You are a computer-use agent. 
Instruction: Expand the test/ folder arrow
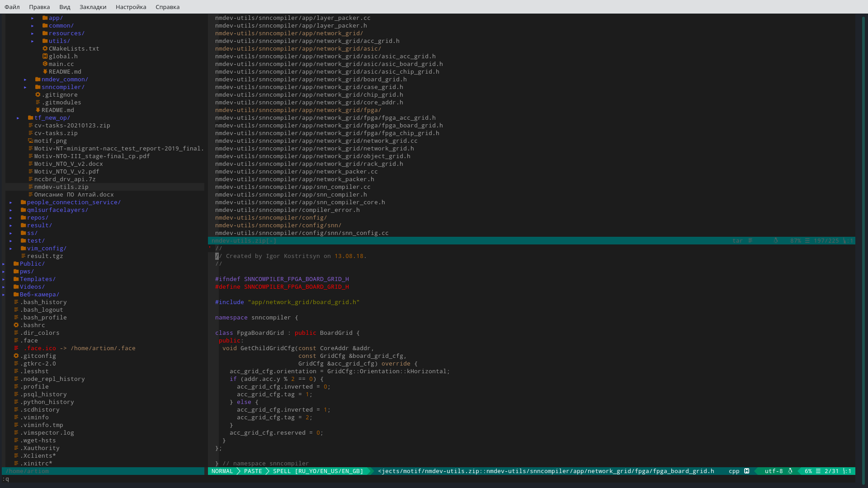[11, 241]
